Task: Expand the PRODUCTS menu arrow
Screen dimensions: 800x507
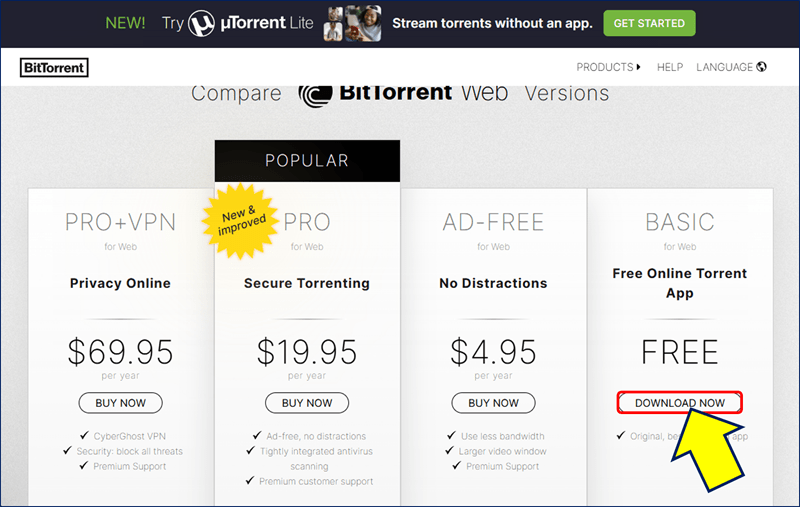Action: tap(638, 67)
